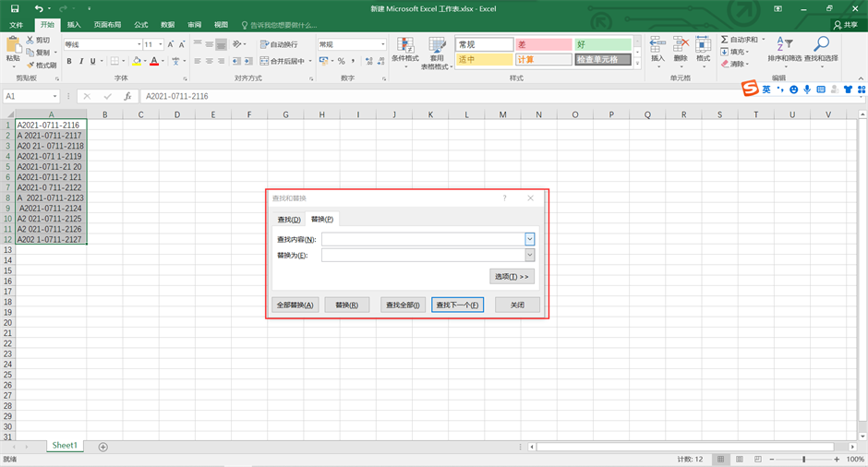868x467 pixels.
Task: Click the 替换为 input field
Action: coord(423,255)
